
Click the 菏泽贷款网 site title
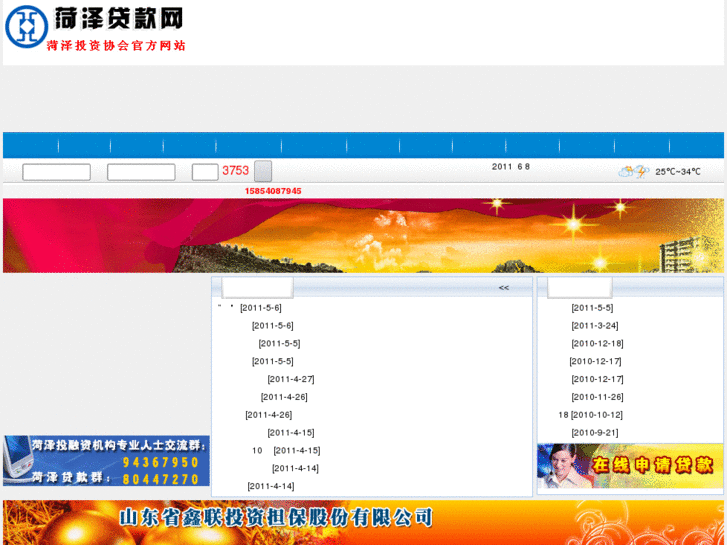tap(119, 19)
